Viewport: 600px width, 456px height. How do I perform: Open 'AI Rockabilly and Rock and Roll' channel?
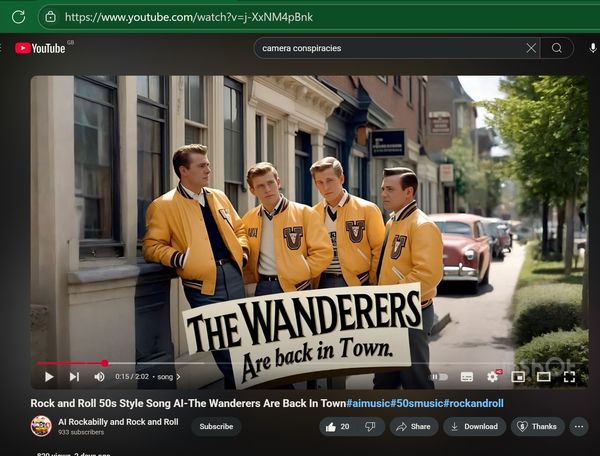[118, 422]
